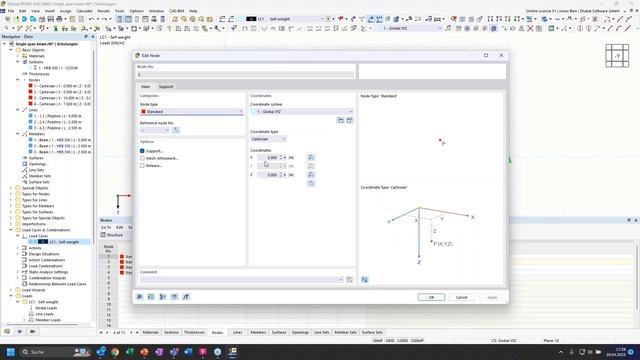
Task: Click the coordinate system library icon
Action: click(x=349, y=120)
